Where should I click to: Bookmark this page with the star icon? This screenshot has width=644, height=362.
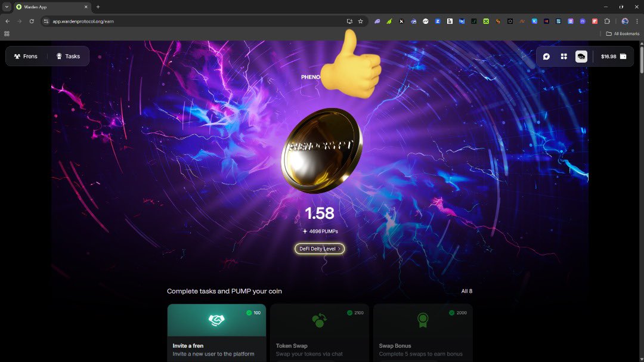pyautogui.click(x=361, y=21)
